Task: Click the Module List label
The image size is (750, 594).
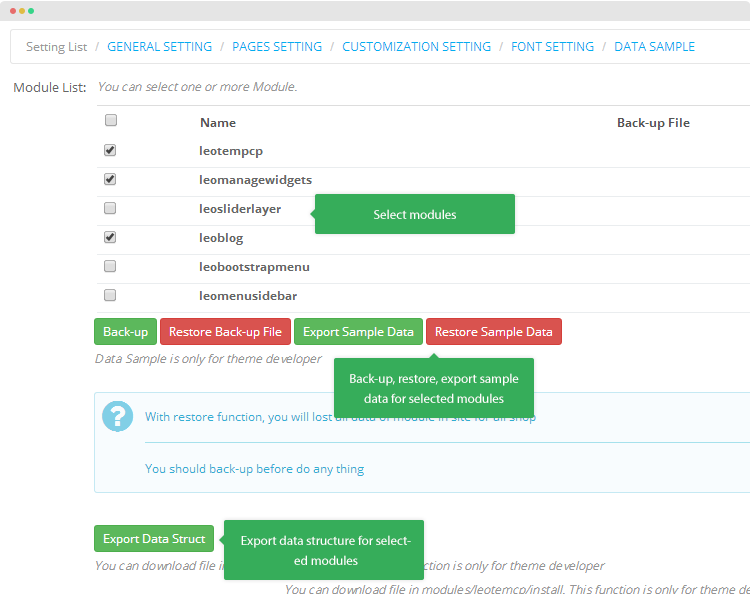Action: tap(50, 88)
